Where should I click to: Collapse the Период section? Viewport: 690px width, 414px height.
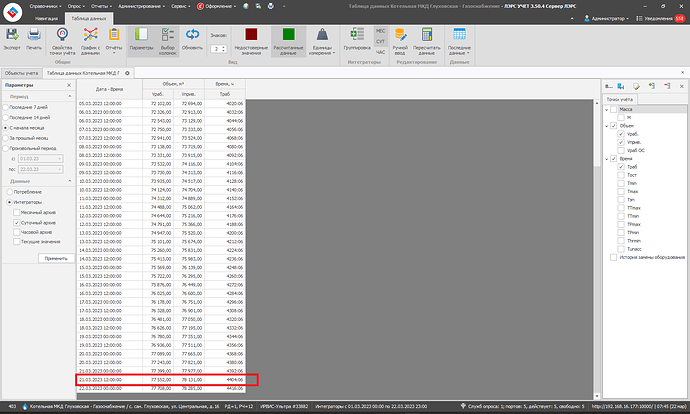click(70, 96)
